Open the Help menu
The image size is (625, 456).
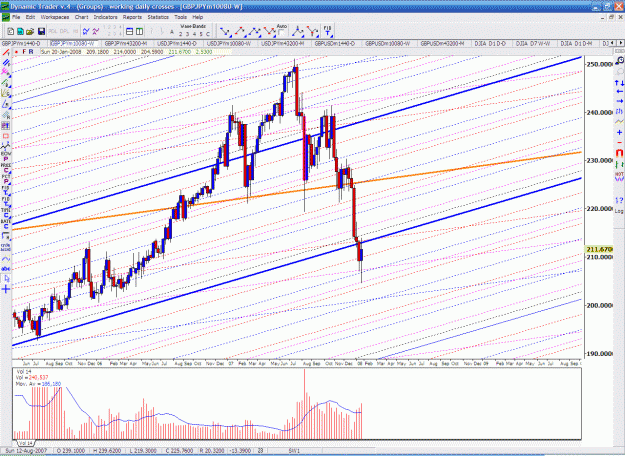pyautogui.click(x=198, y=17)
